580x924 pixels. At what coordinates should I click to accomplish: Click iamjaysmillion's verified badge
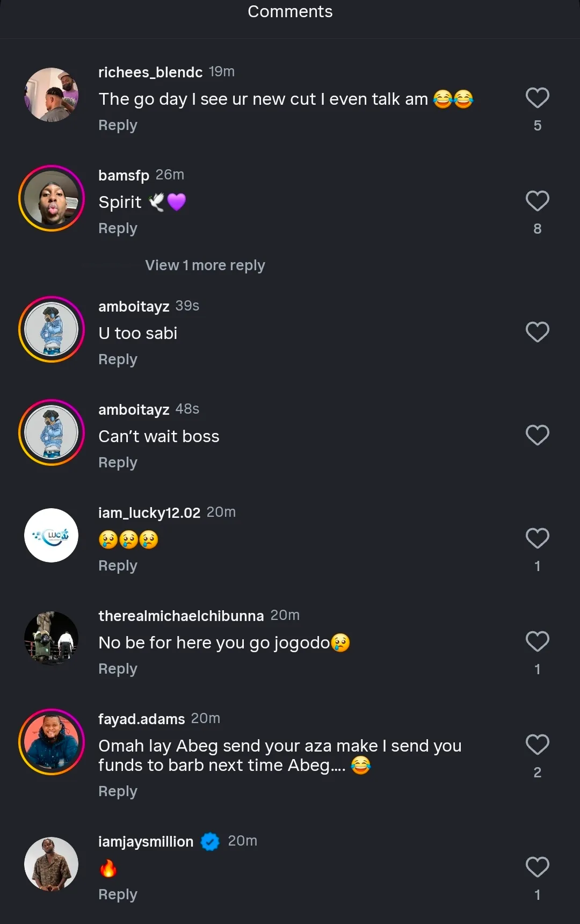210,842
